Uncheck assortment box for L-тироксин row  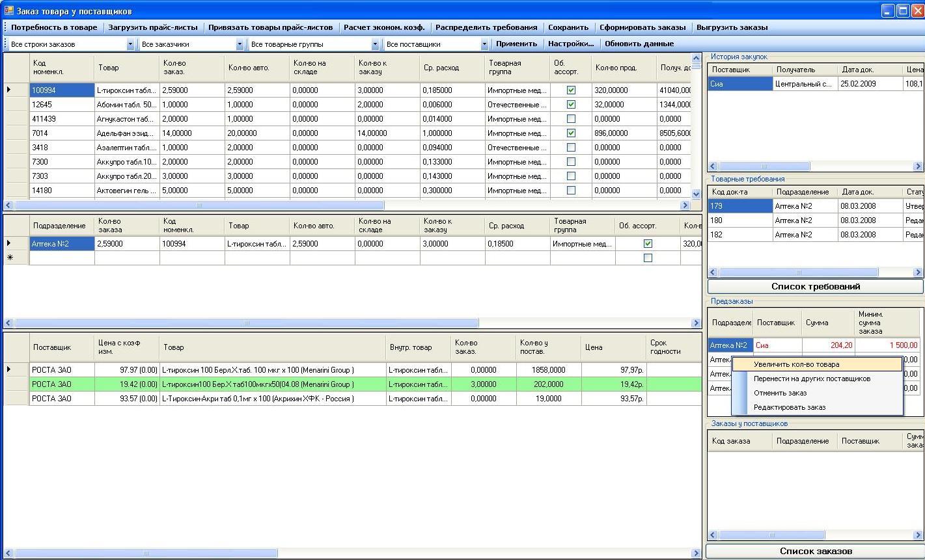tap(571, 90)
